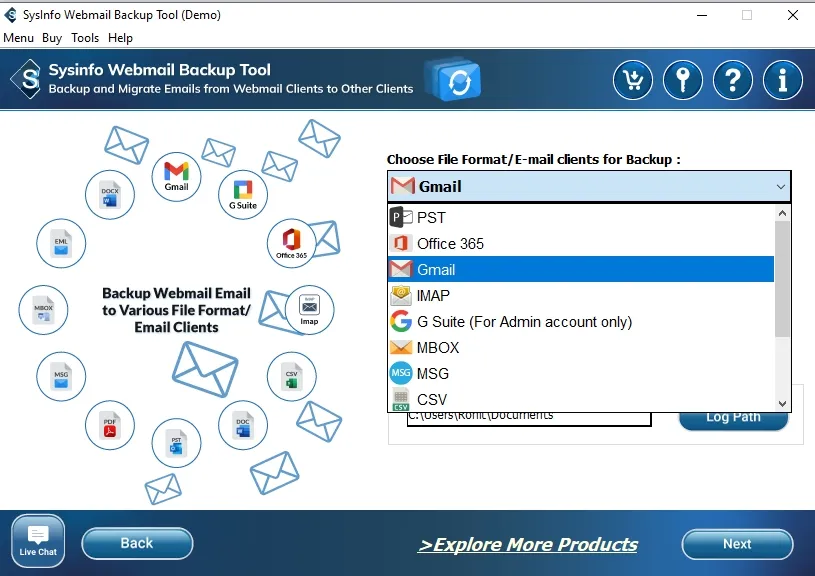Pick G Suite (For Admin account only)

pyautogui.click(x=524, y=321)
